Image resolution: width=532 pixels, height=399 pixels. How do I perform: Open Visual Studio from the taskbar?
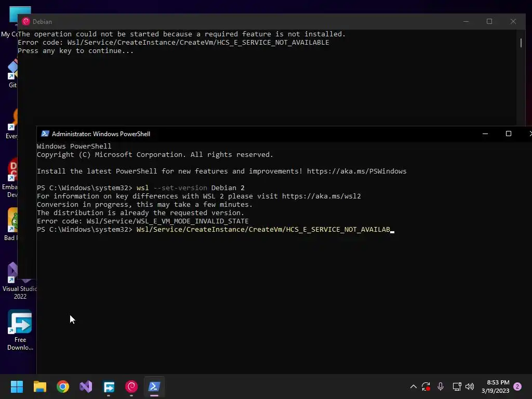(86, 387)
